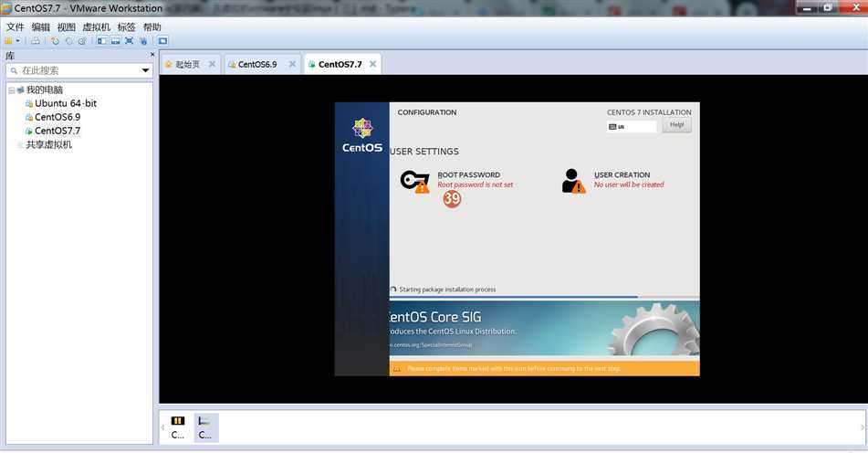The image size is (868, 453).
Task: Select 我的电脑 in the library tree
Action: (45, 90)
